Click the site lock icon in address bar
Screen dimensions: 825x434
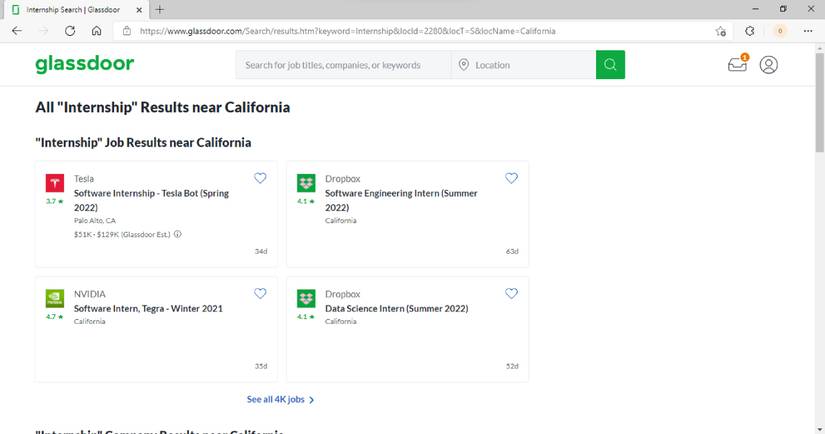(127, 31)
